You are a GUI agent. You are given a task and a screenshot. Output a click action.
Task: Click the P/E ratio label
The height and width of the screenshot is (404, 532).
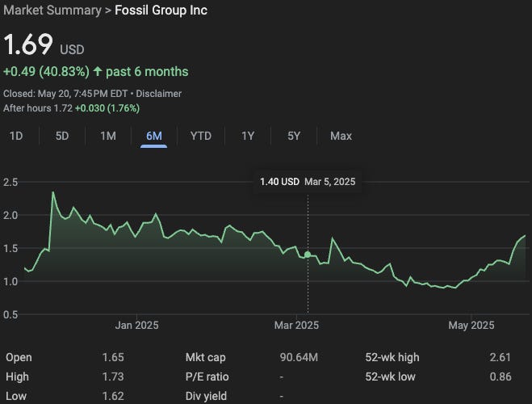pos(207,377)
